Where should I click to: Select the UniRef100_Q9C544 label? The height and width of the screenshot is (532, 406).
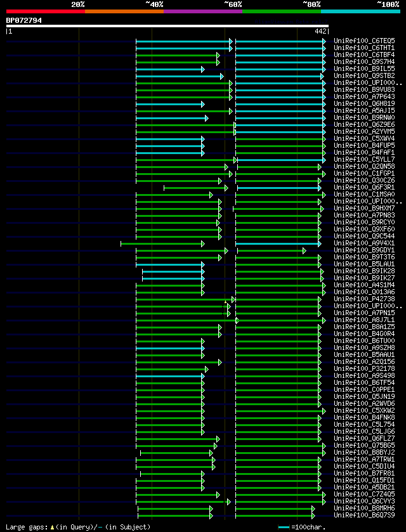pyautogui.click(x=364, y=236)
